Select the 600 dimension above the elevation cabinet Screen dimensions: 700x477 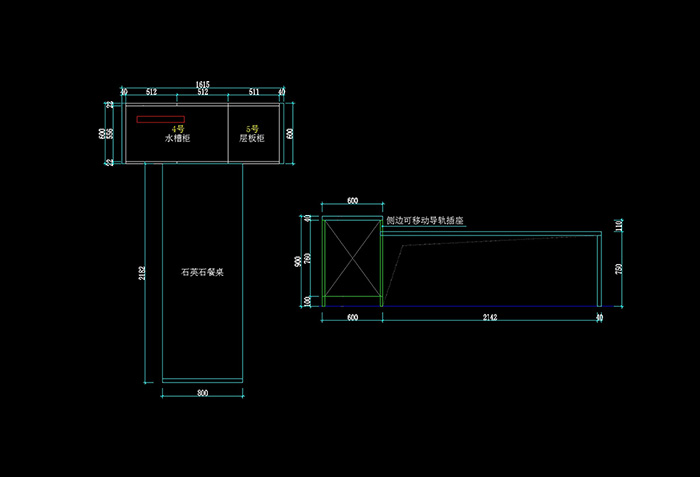pyautogui.click(x=352, y=201)
